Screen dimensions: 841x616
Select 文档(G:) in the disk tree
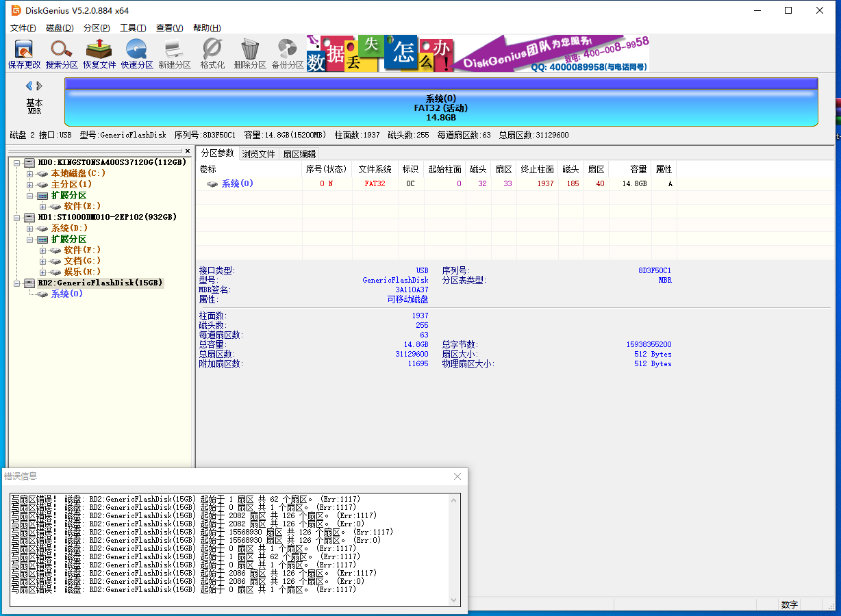tap(82, 261)
